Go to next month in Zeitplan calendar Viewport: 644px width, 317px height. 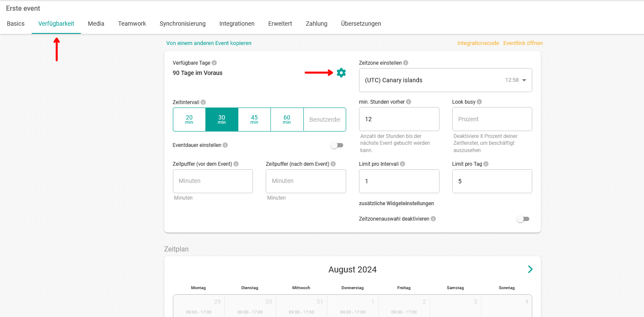tap(530, 269)
